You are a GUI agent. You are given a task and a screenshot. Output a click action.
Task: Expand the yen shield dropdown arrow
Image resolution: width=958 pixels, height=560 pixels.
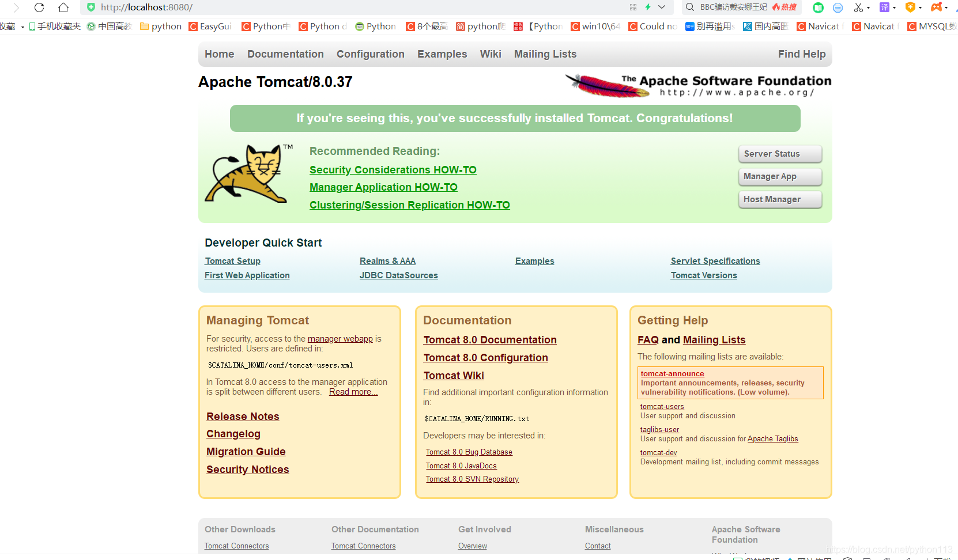coord(920,8)
